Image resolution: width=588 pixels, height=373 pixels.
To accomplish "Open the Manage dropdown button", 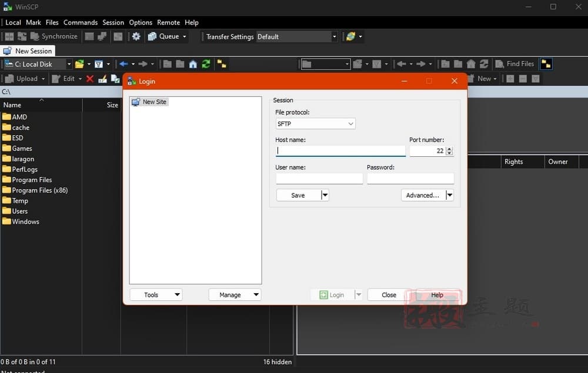I will pyautogui.click(x=235, y=295).
